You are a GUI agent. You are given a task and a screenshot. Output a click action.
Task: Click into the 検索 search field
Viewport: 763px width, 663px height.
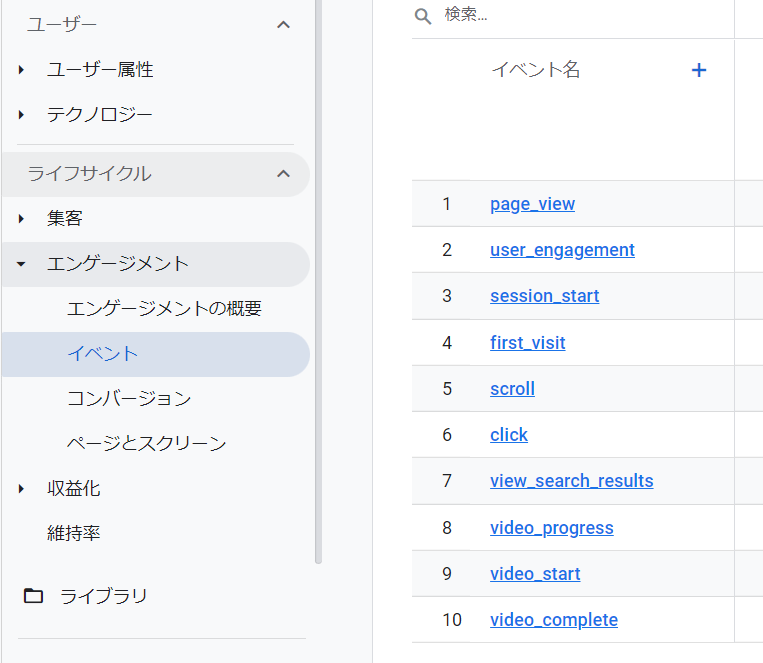580,16
